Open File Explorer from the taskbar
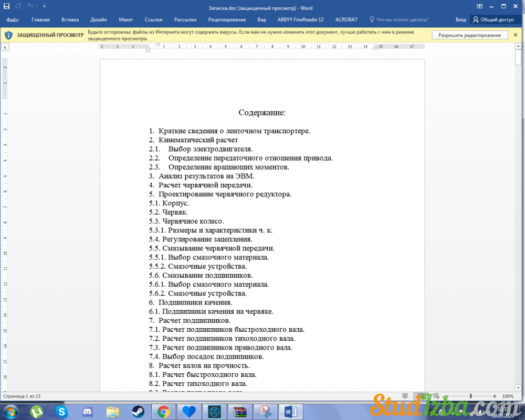This screenshot has height=420, width=525. 113,412
